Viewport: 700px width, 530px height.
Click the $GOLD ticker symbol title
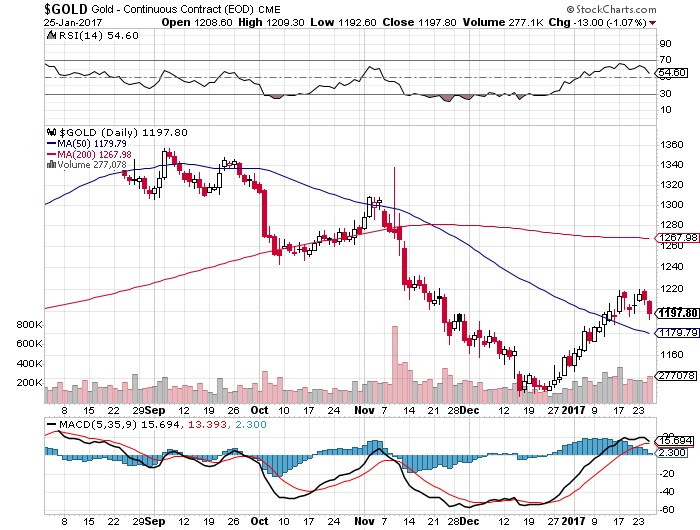[66, 8]
